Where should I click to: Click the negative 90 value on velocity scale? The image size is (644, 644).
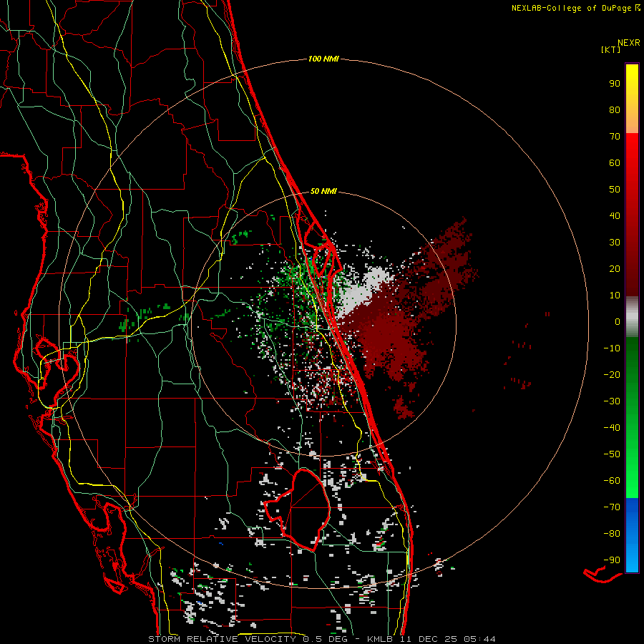pos(612,560)
